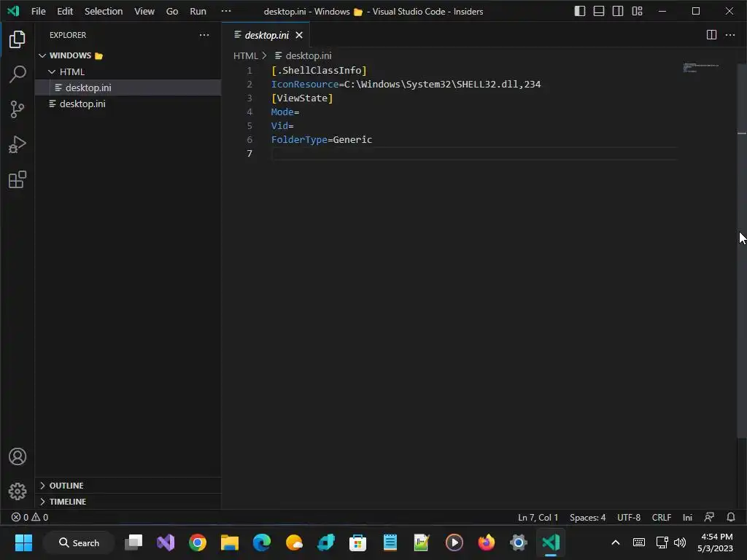The height and width of the screenshot is (560, 747).
Task: Open the volume control in system tray
Action: (x=680, y=542)
